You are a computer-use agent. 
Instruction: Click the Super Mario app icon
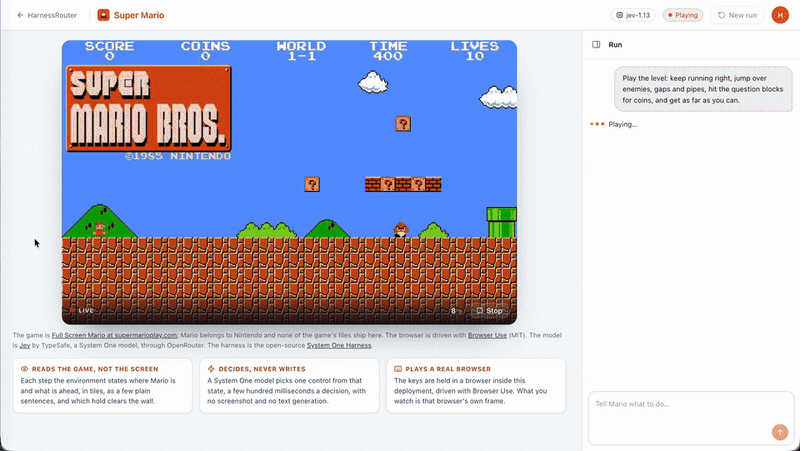pyautogui.click(x=103, y=15)
